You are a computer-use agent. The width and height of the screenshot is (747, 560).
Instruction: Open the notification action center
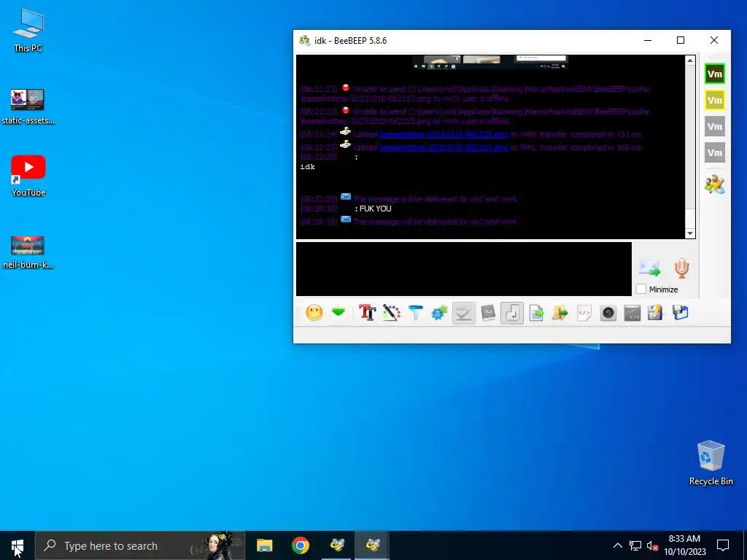point(723,545)
